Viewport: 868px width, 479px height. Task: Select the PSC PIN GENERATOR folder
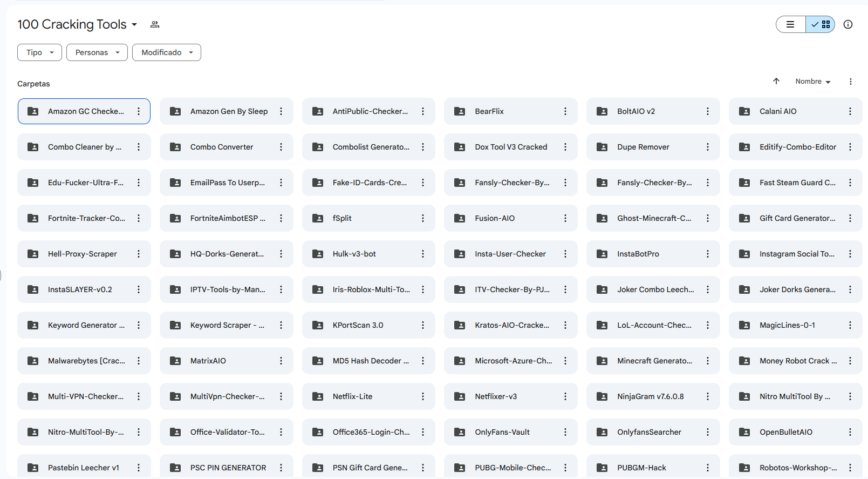(x=227, y=468)
